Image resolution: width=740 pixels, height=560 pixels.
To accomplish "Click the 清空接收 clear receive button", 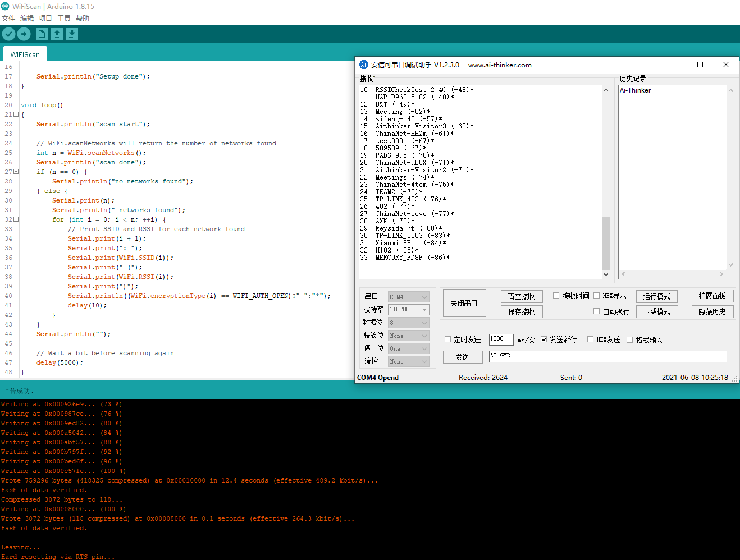I will pyautogui.click(x=521, y=296).
